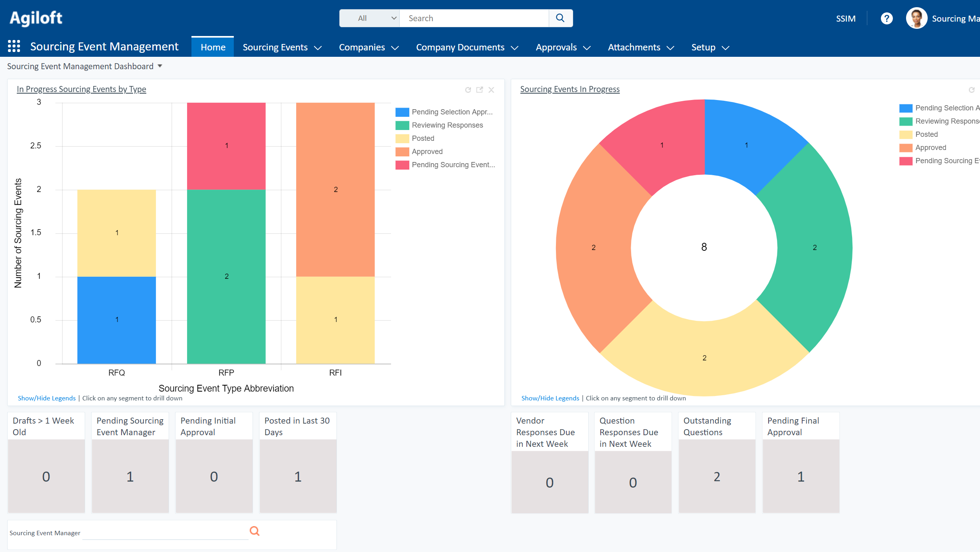The height and width of the screenshot is (552, 980).
Task: Click the SSIM link in header
Action: [846, 18]
